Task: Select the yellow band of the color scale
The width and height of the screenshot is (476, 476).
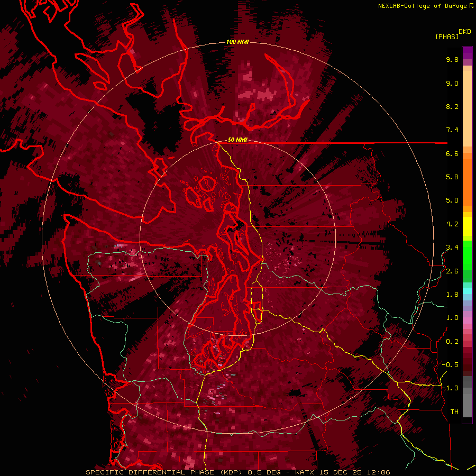Action: click(467, 226)
